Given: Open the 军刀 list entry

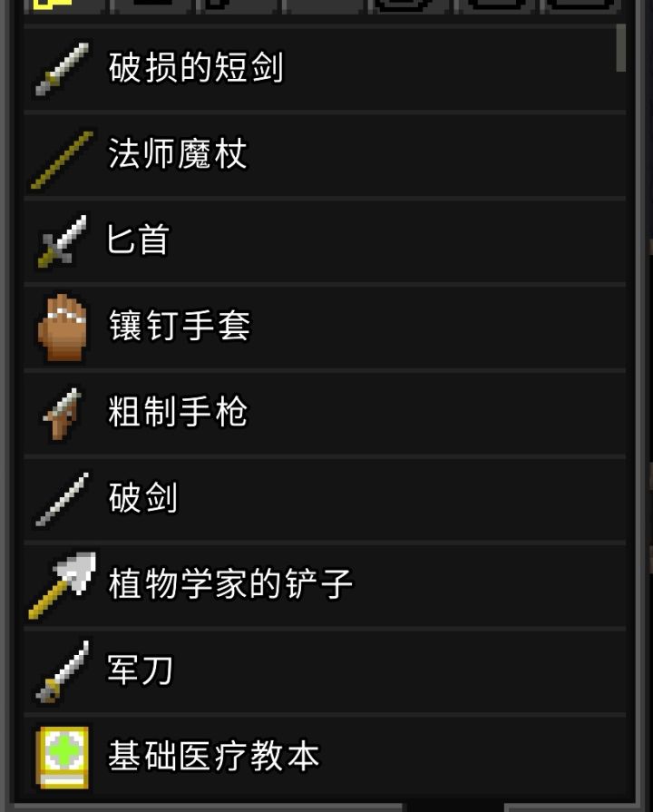Looking at the screenshot, I should 325,670.
